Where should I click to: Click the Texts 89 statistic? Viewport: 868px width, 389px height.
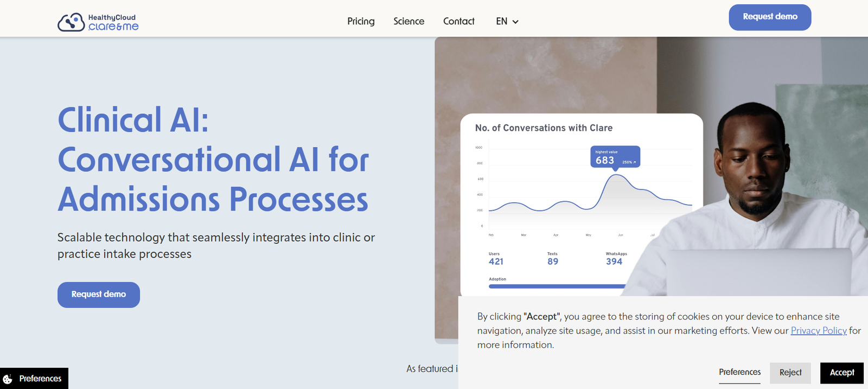point(552,259)
